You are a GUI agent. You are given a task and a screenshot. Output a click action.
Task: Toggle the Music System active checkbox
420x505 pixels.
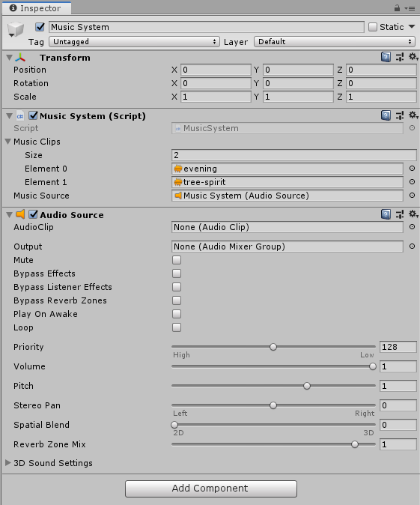(x=40, y=27)
